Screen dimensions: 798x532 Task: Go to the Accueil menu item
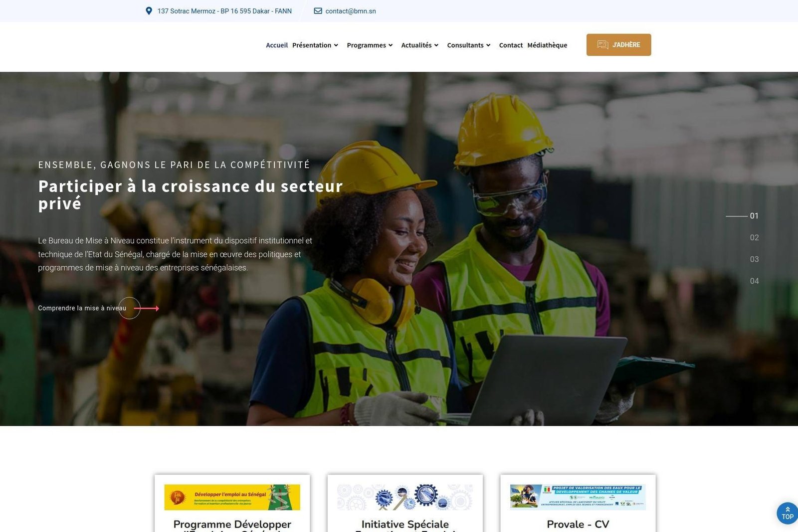click(x=277, y=45)
